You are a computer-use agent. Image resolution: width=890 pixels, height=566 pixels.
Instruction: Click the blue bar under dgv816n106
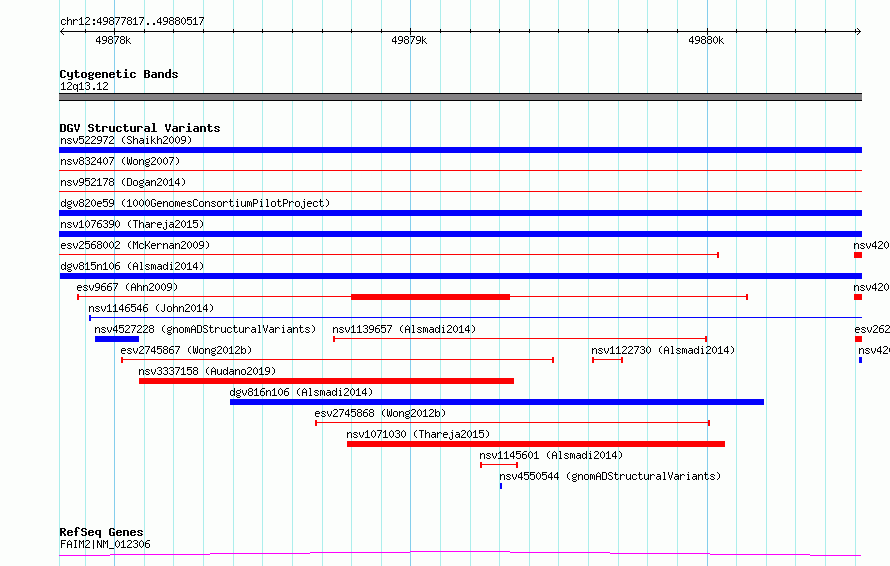(497, 402)
